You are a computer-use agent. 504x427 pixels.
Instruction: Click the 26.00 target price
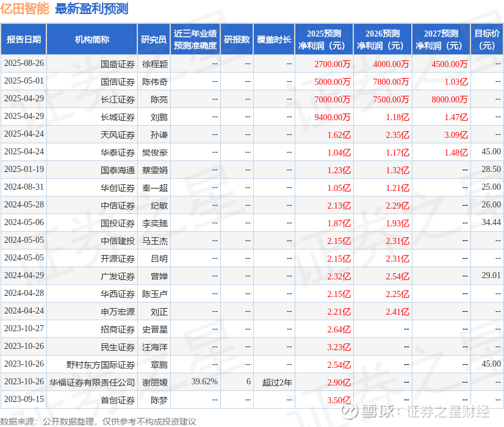(x=491, y=204)
